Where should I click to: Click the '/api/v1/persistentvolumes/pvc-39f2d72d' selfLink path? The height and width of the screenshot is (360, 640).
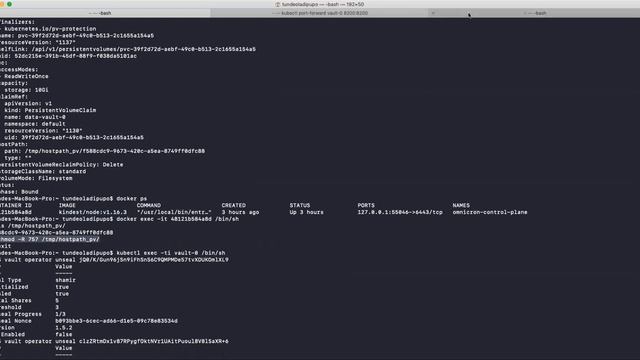click(143, 49)
